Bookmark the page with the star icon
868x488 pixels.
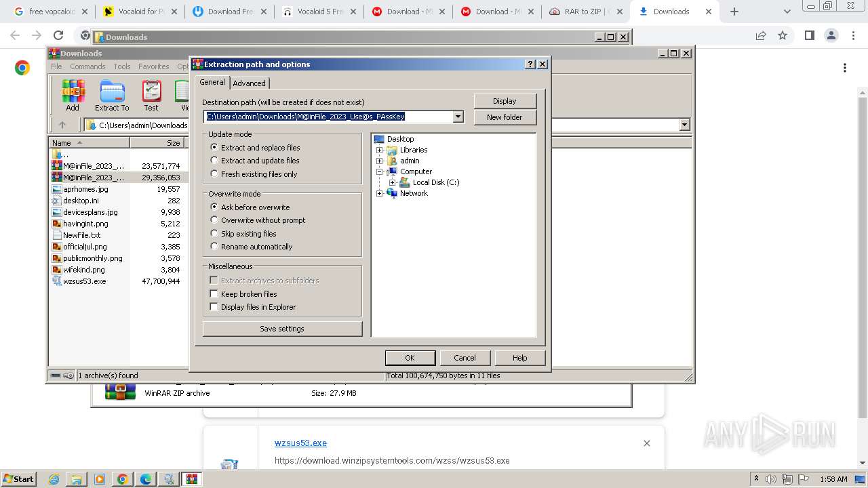tap(783, 36)
